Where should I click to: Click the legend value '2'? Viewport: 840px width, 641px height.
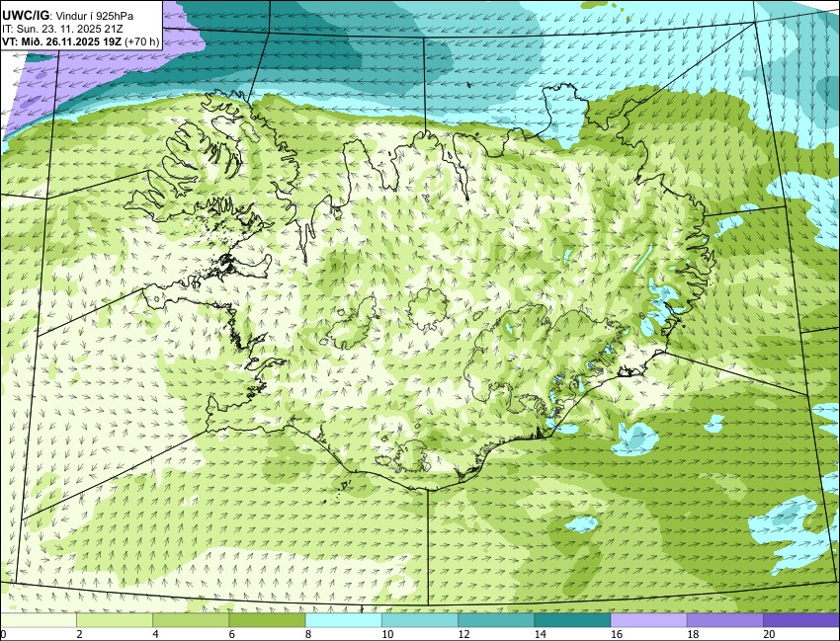[79, 634]
